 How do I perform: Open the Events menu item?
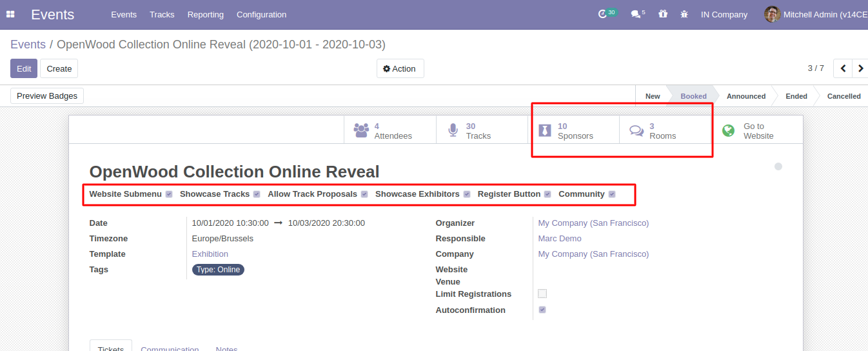tap(124, 14)
